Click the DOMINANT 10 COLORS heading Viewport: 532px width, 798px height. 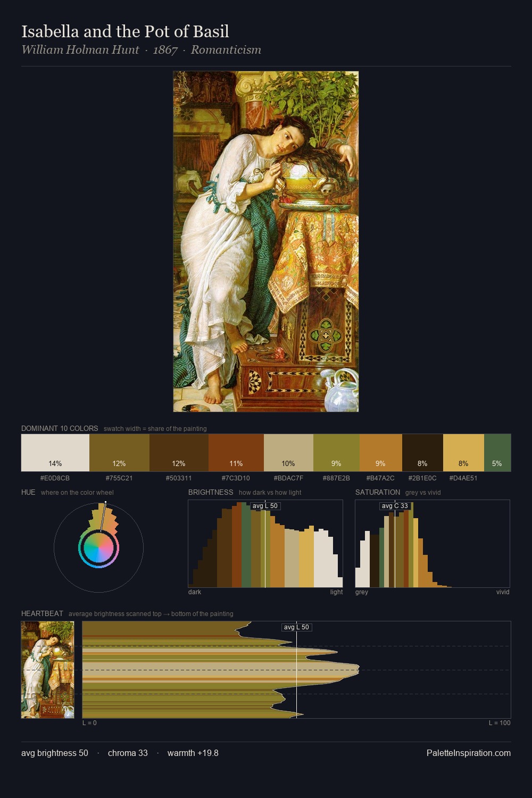60,428
